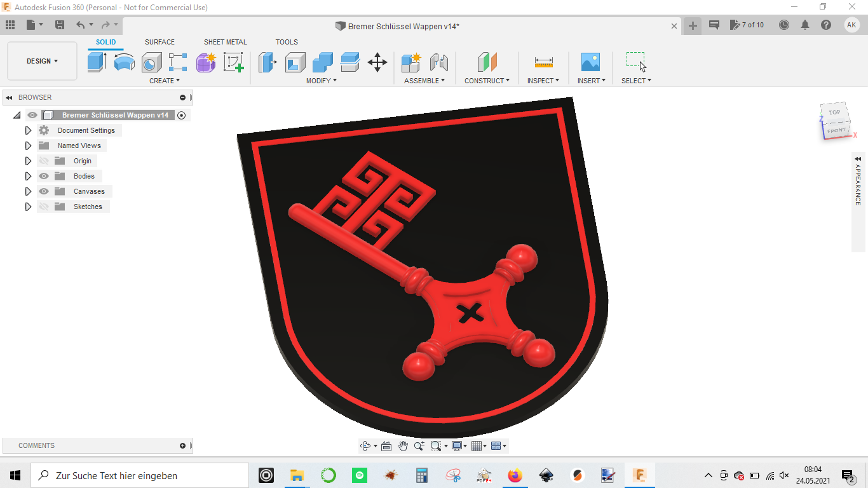Open the CREATE dropdown menu
This screenshot has height=488, width=868.
click(x=164, y=81)
